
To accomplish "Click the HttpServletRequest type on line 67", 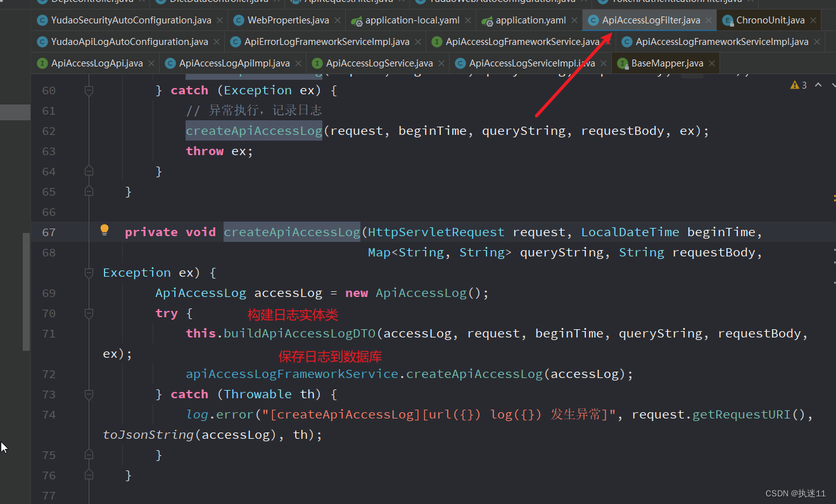I will tap(436, 232).
